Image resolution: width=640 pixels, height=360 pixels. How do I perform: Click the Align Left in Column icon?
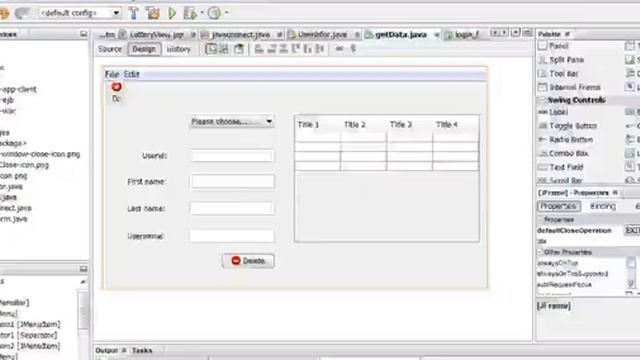click(259, 49)
